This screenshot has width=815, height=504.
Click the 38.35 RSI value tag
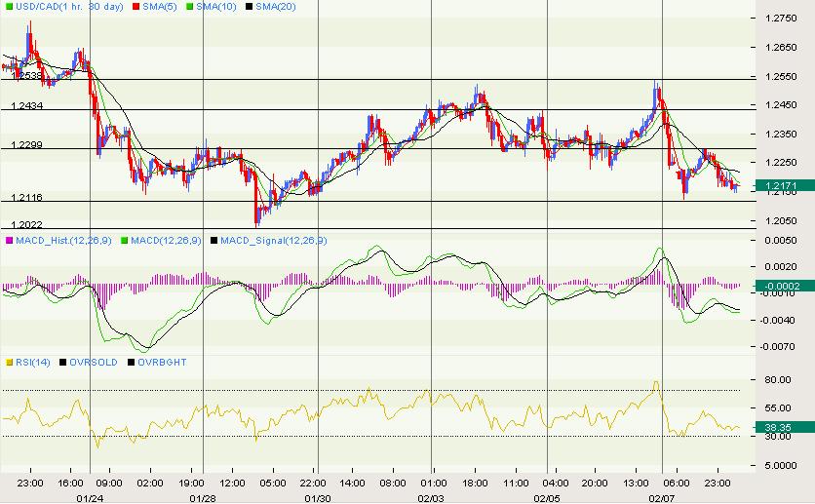785,428
